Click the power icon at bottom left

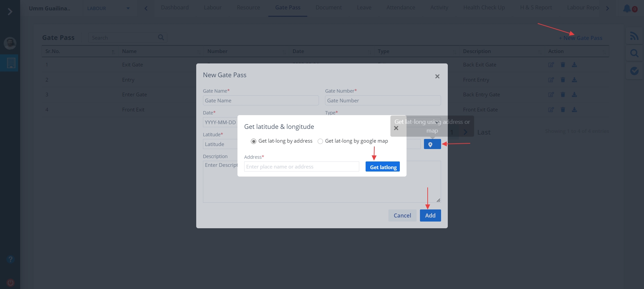click(x=11, y=282)
